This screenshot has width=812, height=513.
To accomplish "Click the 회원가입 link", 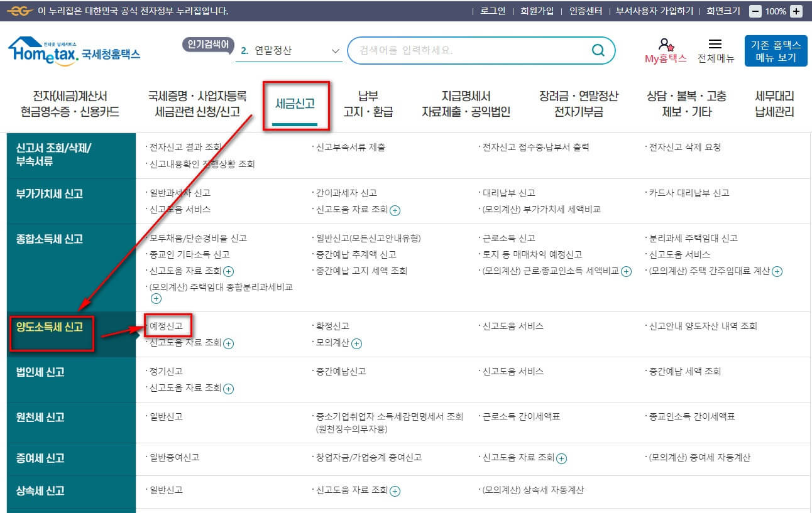I will 537,11.
